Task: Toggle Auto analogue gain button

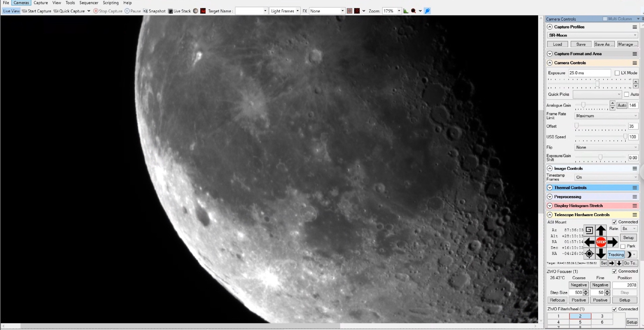Action: [622, 105]
